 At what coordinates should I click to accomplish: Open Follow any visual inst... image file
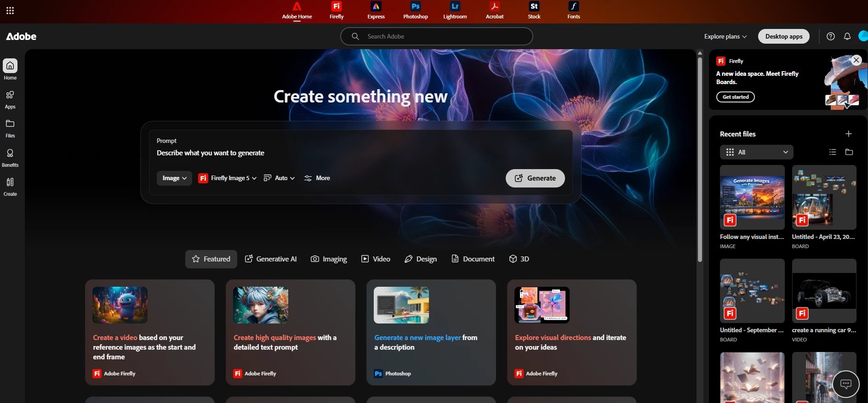pos(752,197)
